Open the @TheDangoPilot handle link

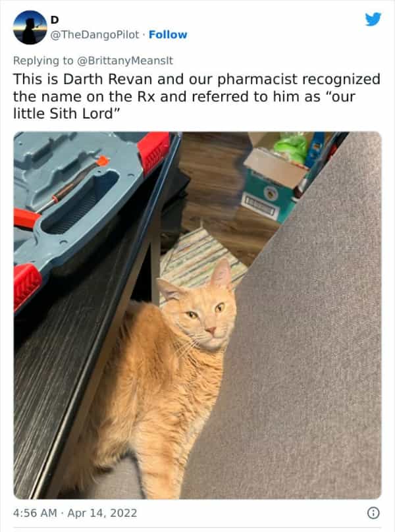tap(95, 35)
